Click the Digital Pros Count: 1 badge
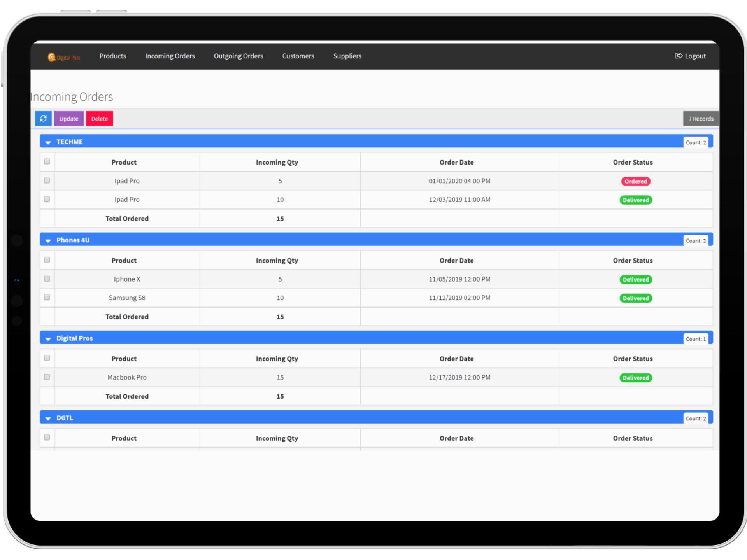747x560 pixels. (696, 339)
